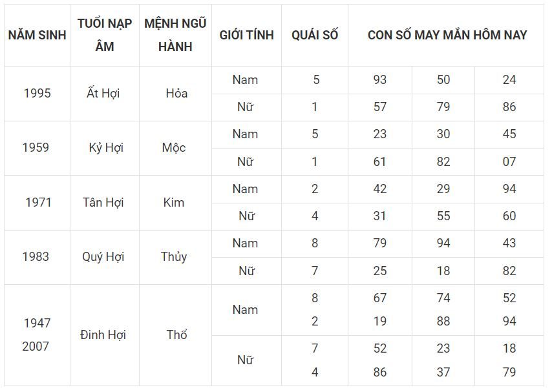Image resolution: width=552 pixels, height=392 pixels.
Task: Click the MỆNH NGŨ HÀNH column header
Action: point(175,35)
